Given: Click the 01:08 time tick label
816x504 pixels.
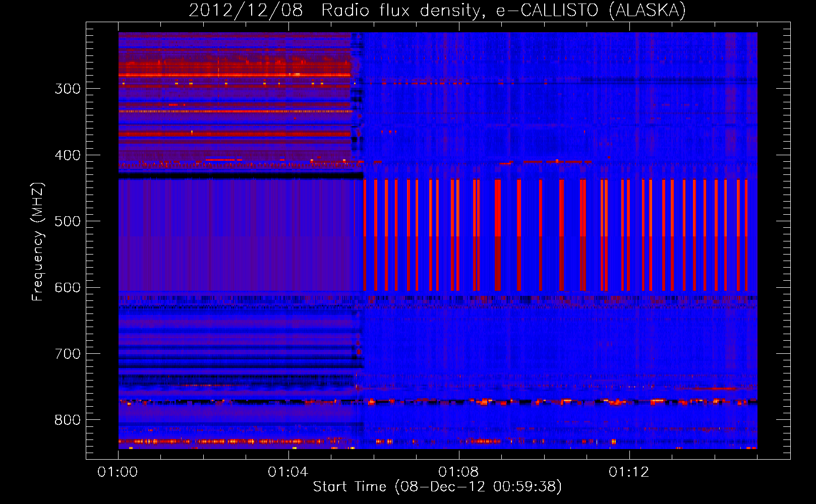Looking at the screenshot, I should (458, 472).
